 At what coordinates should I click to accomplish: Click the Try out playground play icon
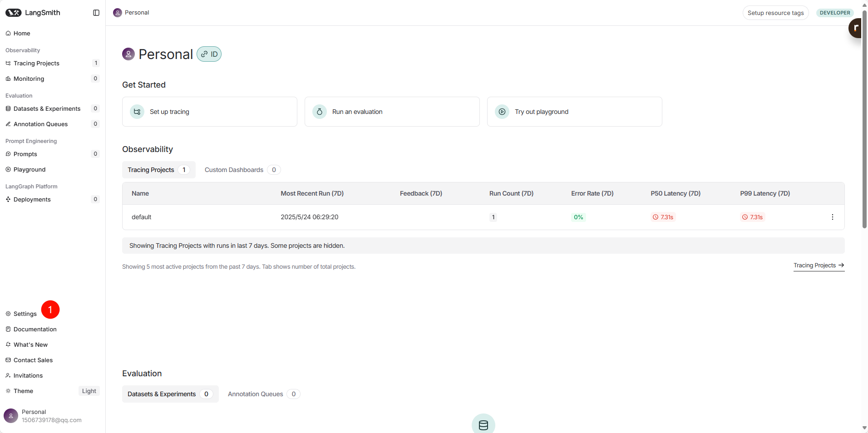pyautogui.click(x=502, y=112)
